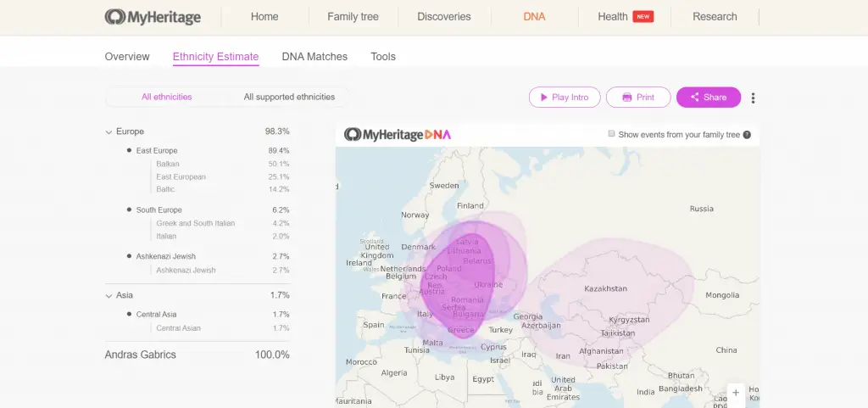Collapse the Asia ethnicity group
868x408 pixels.
(x=108, y=296)
